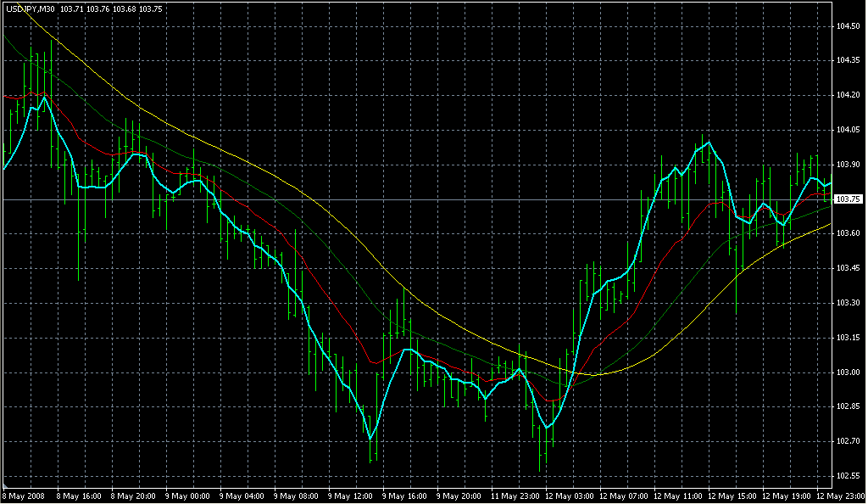Click the 12 May 23:00 time label
This screenshot has width=868, height=504.
[842, 496]
